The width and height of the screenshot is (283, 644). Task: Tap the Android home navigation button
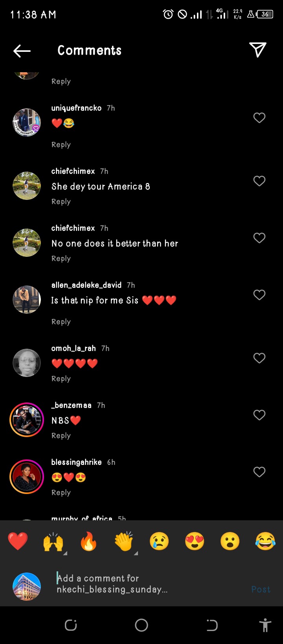[x=141, y=625]
